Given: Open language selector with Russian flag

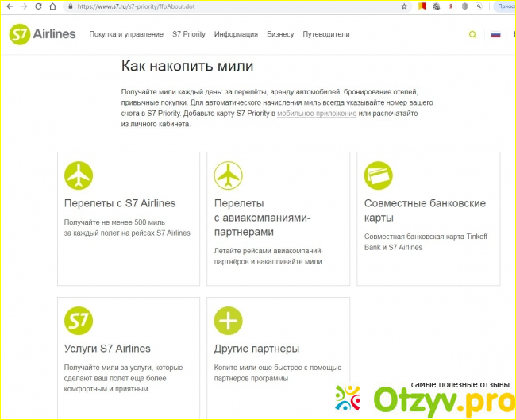Looking at the screenshot, I should [496, 35].
